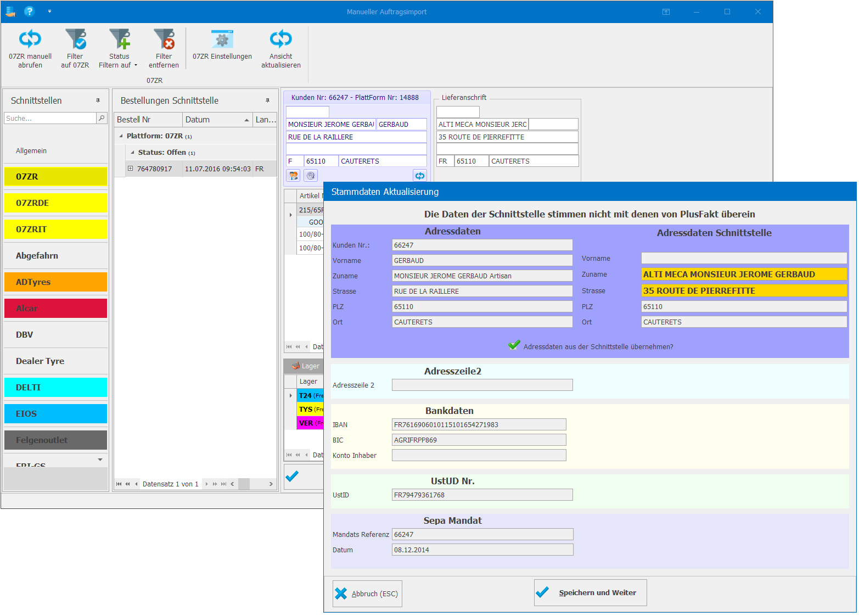The width and height of the screenshot is (859, 616).
Task: Select the 07ZRIT interface
Action: (x=55, y=229)
